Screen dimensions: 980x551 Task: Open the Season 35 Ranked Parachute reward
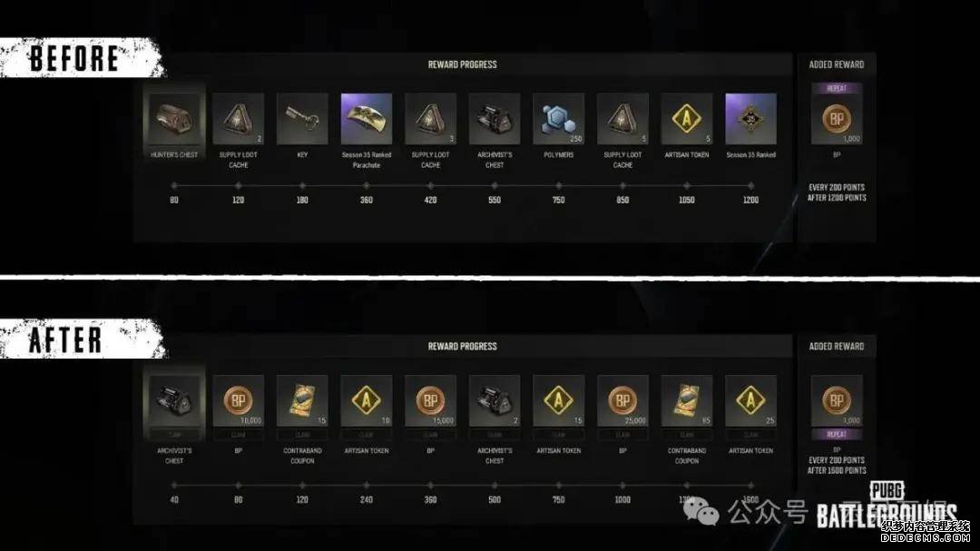[x=367, y=119]
